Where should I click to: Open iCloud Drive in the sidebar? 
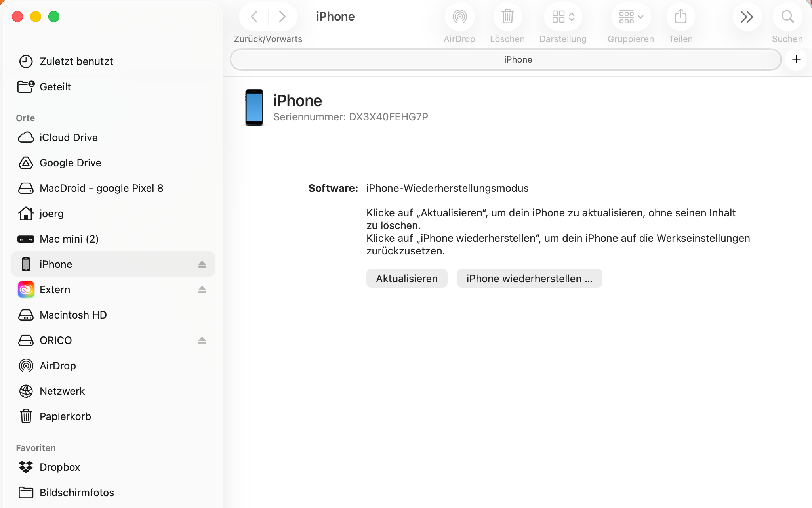point(68,137)
